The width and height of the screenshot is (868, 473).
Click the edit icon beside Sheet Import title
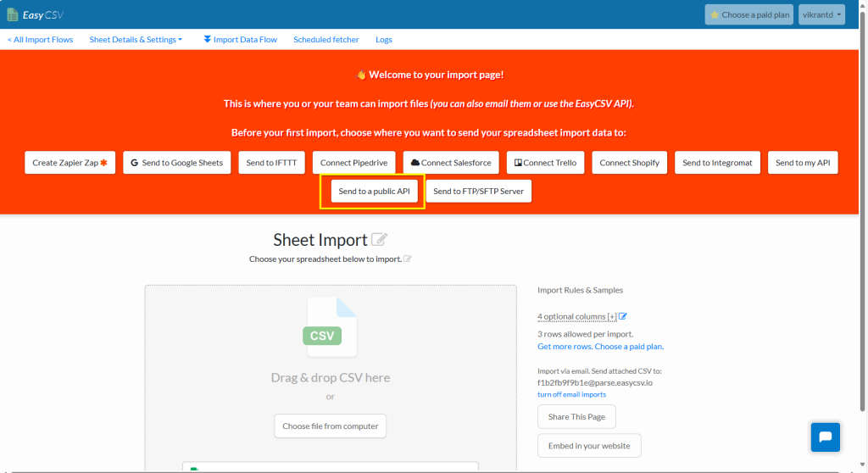[x=379, y=240]
